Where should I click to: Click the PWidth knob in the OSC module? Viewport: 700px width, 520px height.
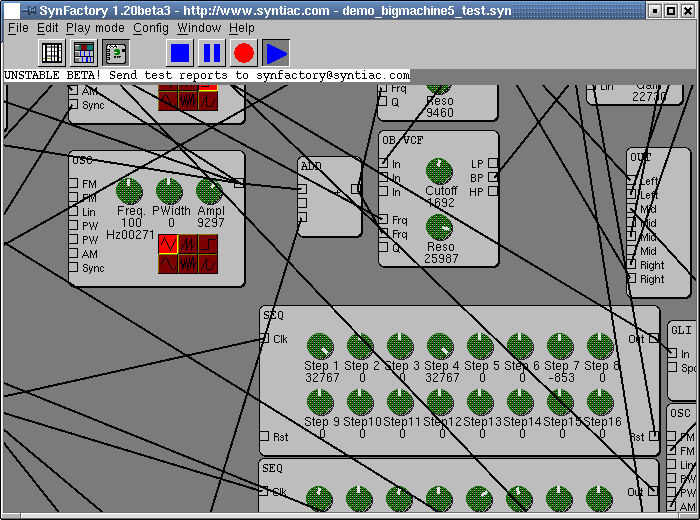click(169, 191)
